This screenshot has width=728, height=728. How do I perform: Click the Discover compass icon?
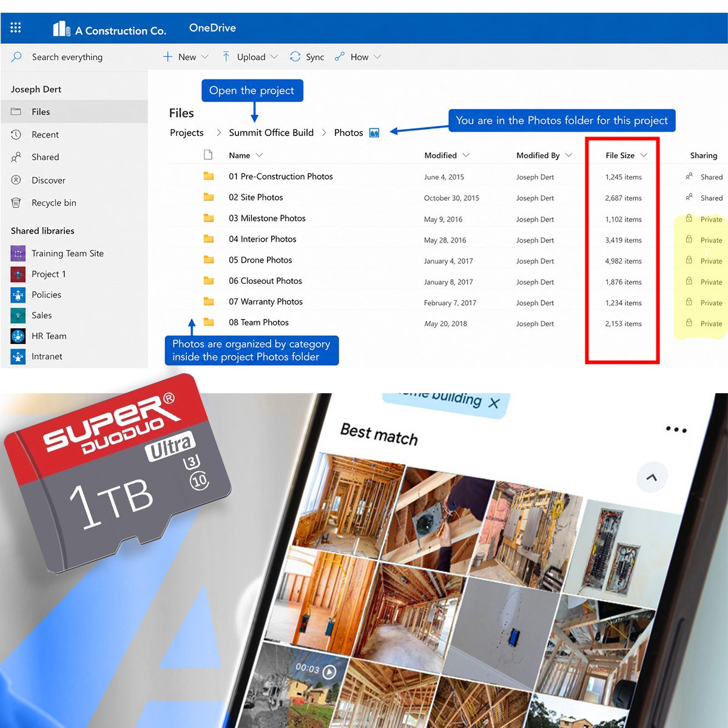point(16,180)
